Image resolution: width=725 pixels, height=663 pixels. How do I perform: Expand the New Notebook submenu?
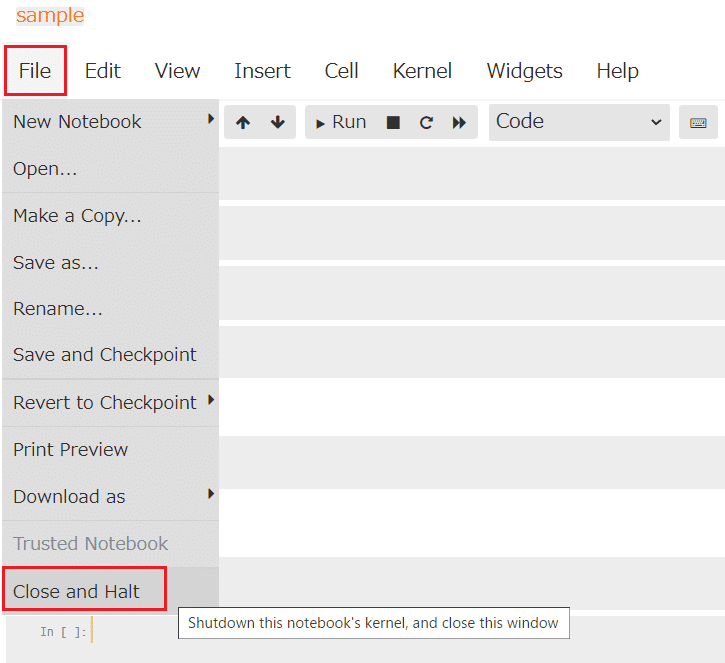pos(111,122)
